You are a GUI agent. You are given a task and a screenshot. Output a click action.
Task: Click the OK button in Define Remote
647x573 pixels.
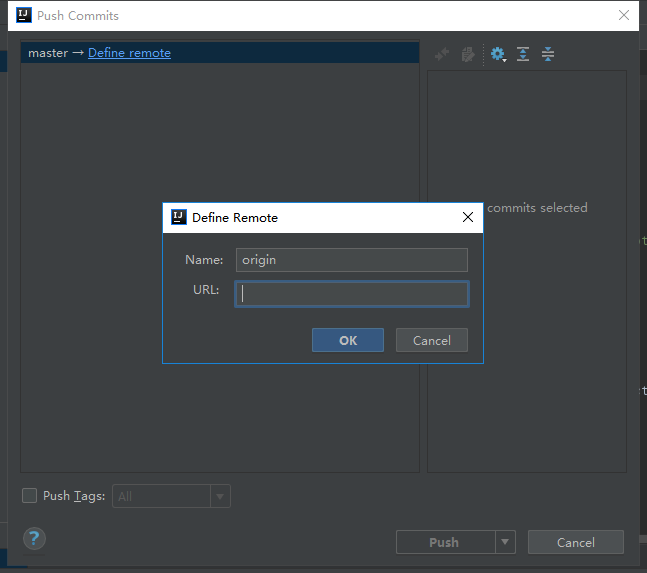(347, 340)
